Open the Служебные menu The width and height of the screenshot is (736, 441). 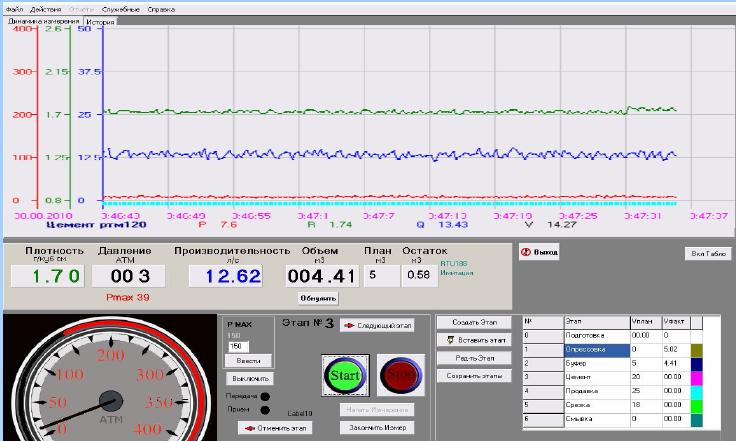pos(121,9)
